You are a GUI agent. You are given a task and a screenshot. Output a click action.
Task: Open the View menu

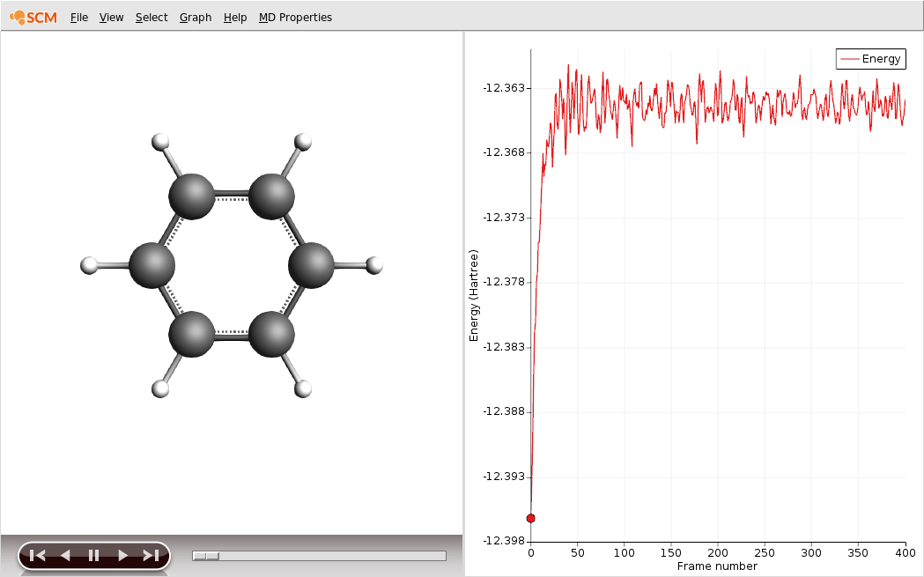[111, 18]
